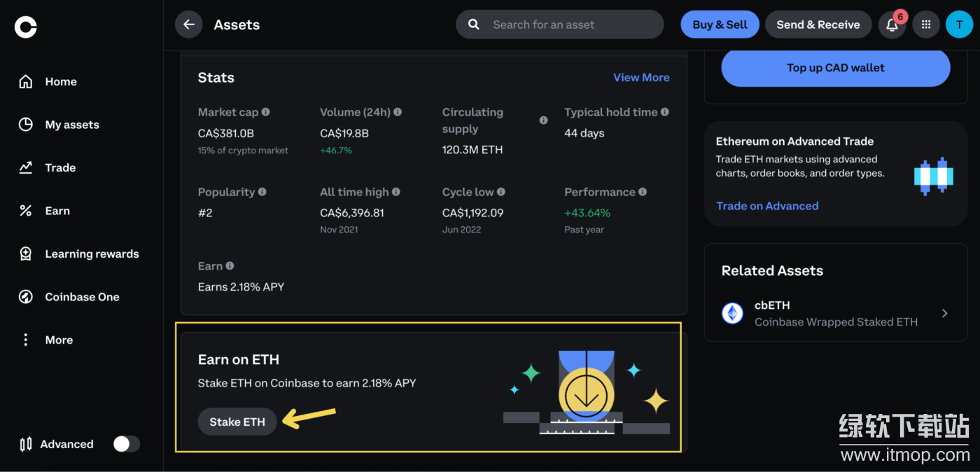This screenshot has width=980, height=472.
Task: Click the Performance info icon
Action: pyautogui.click(x=643, y=192)
